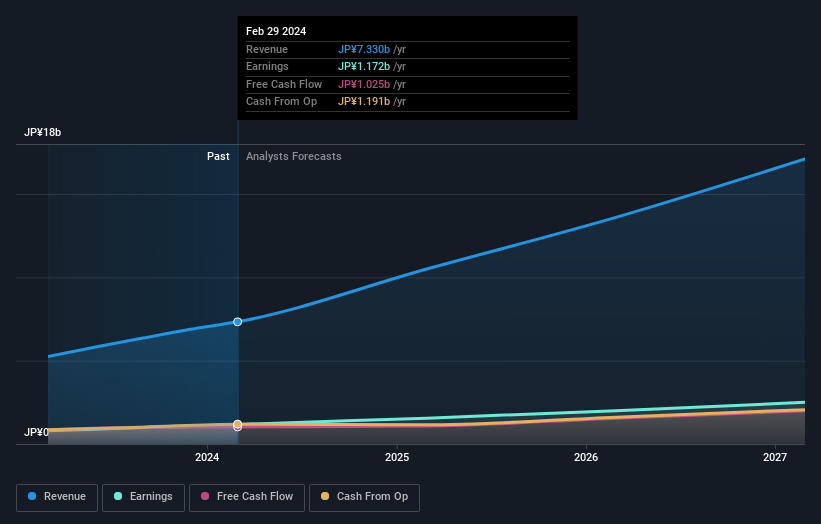Click the JP¥0 y-axis label
821x524 pixels.
[x=36, y=432]
